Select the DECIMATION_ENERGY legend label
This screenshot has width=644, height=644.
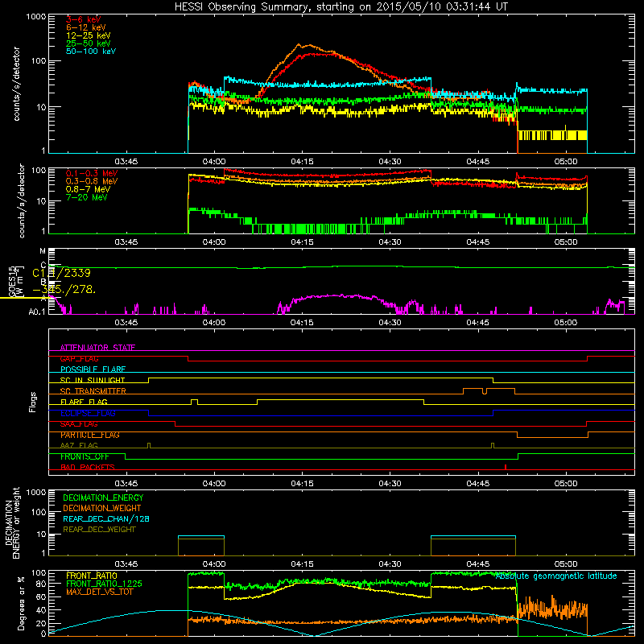coord(103,497)
